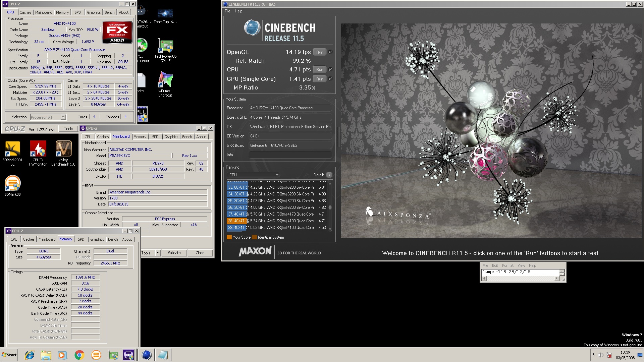Open the Notepad Edit menu
The image size is (644, 362).
tap(495, 265)
